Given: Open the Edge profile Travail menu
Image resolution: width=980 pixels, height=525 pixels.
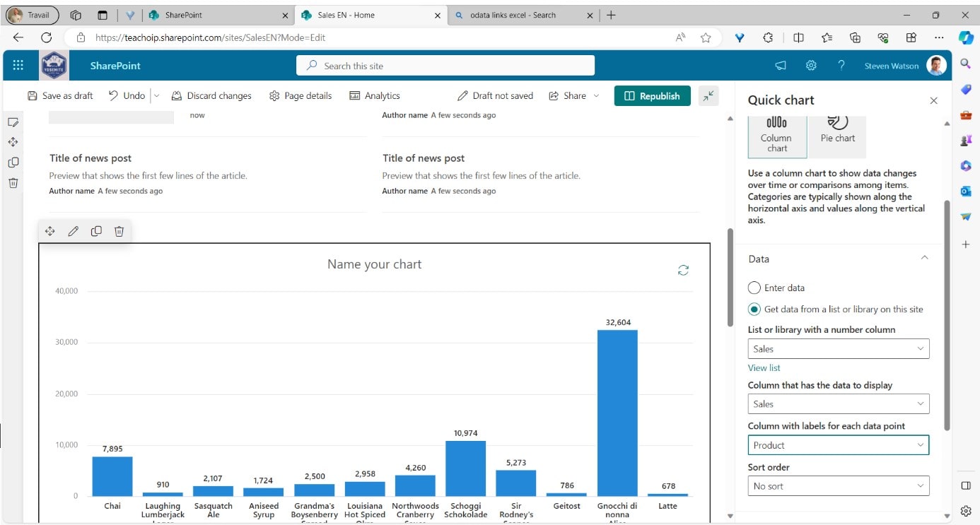Looking at the screenshot, I should (32, 15).
